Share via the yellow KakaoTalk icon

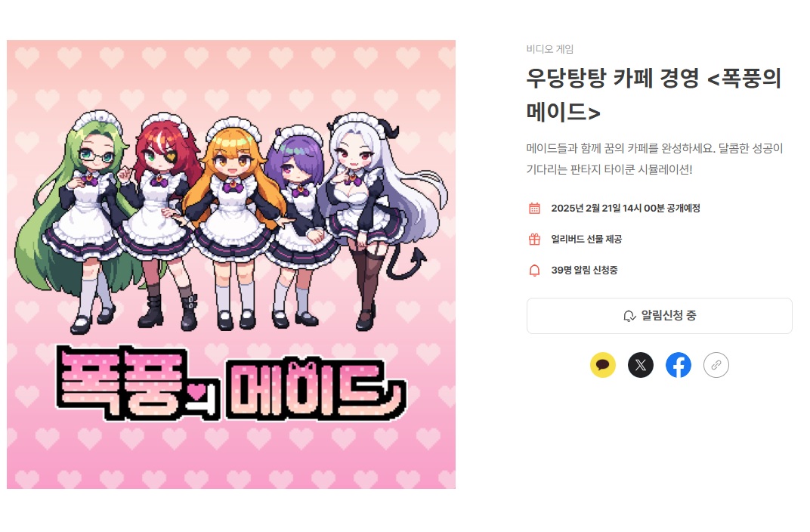coord(602,365)
